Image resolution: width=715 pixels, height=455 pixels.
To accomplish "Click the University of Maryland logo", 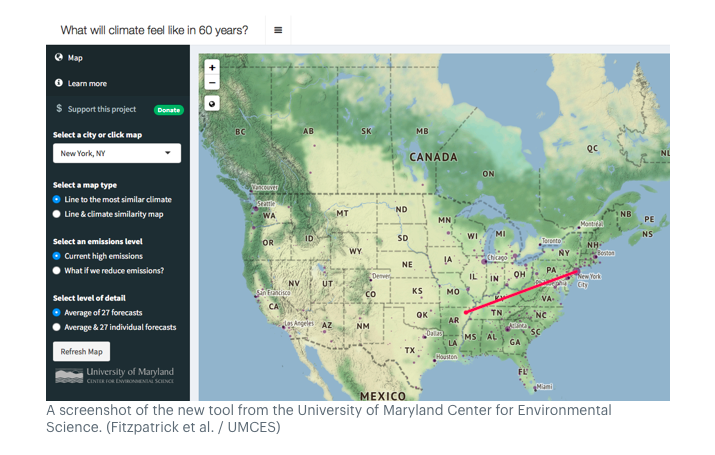I will (113, 375).
